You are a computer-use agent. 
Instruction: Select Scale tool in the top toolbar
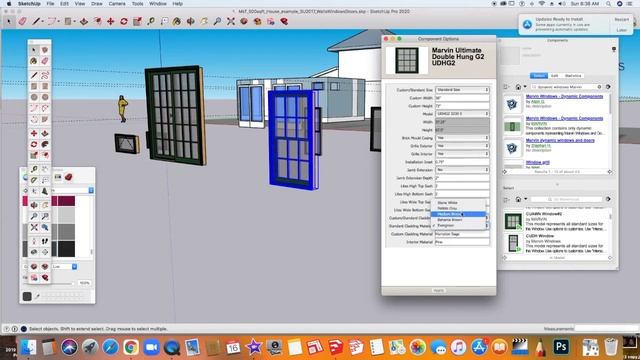click(x=138, y=21)
